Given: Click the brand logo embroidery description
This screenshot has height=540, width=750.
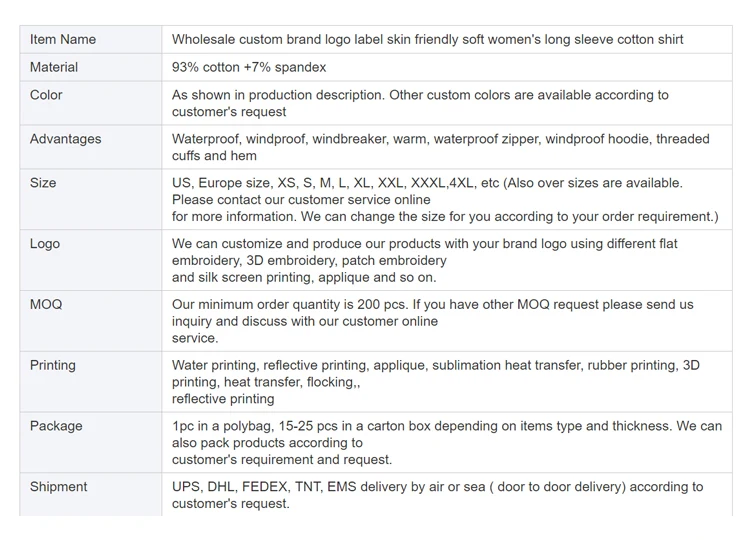Looking at the screenshot, I should pyautogui.click(x=424, y=260).
